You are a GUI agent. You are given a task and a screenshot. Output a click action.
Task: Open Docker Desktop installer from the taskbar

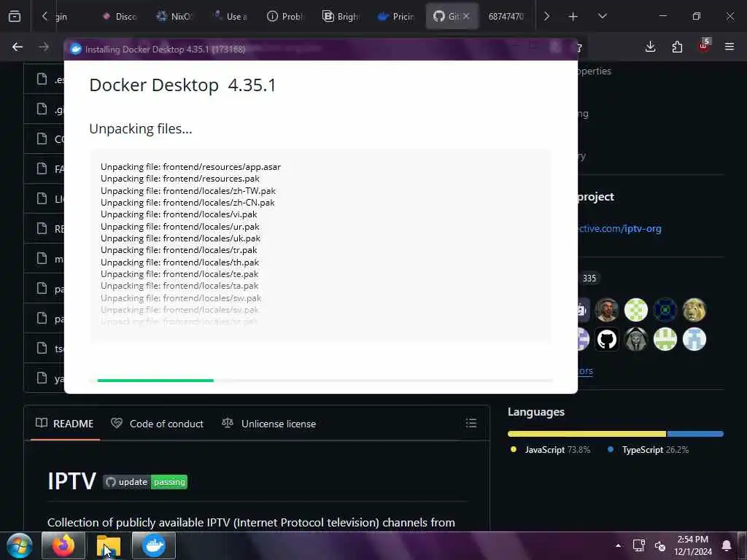coord(154,545)
